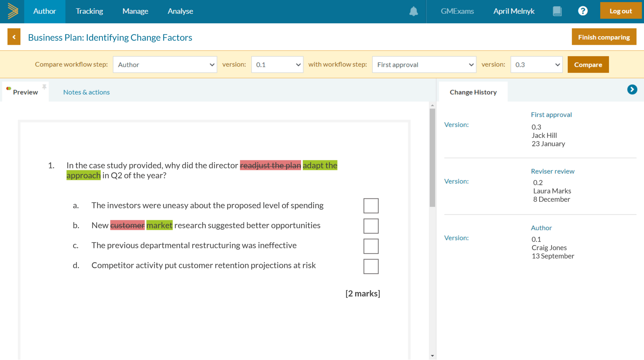
Task: Open the notifications bell
Action: pos(413,11)
